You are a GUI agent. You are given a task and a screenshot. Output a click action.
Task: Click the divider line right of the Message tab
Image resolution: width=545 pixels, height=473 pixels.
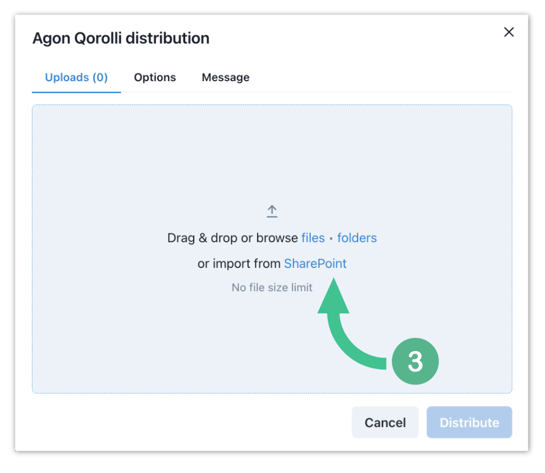382,92
